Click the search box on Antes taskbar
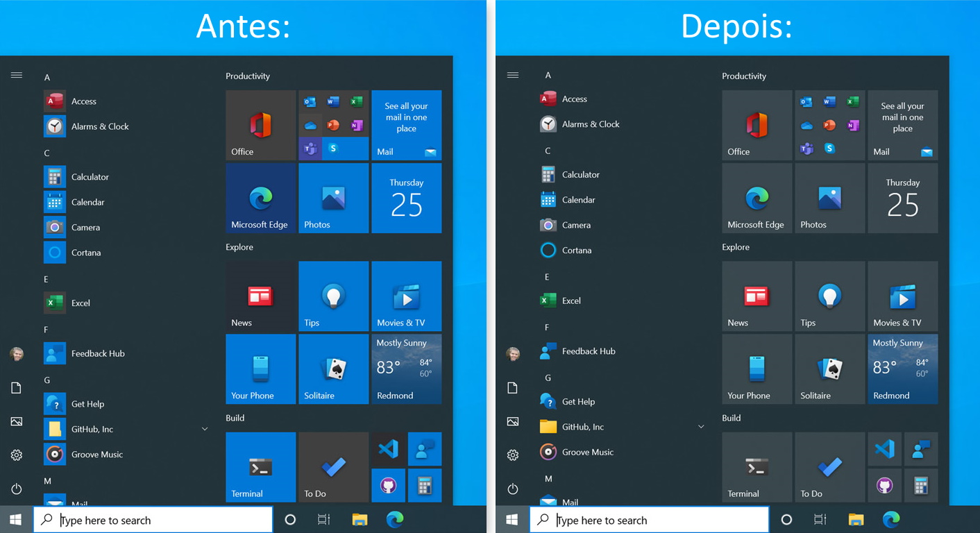The height and width of the screenshot is (533, 980). tap(153, 520)
